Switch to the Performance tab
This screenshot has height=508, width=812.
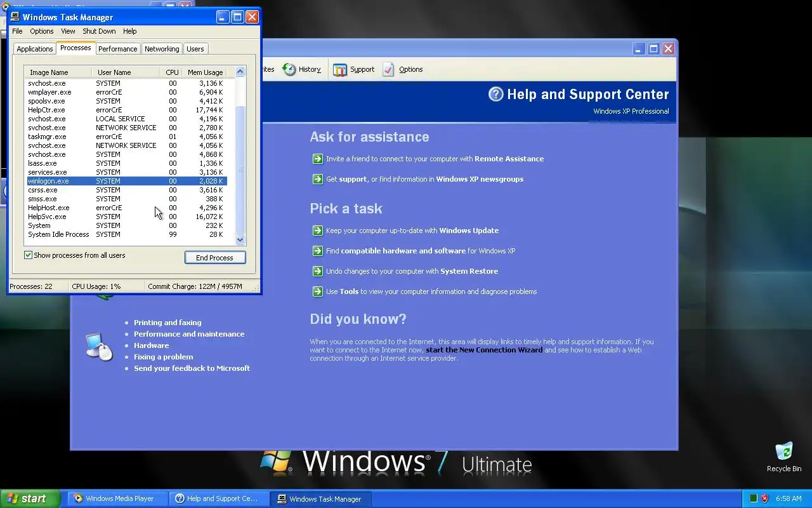click(117, 49)
